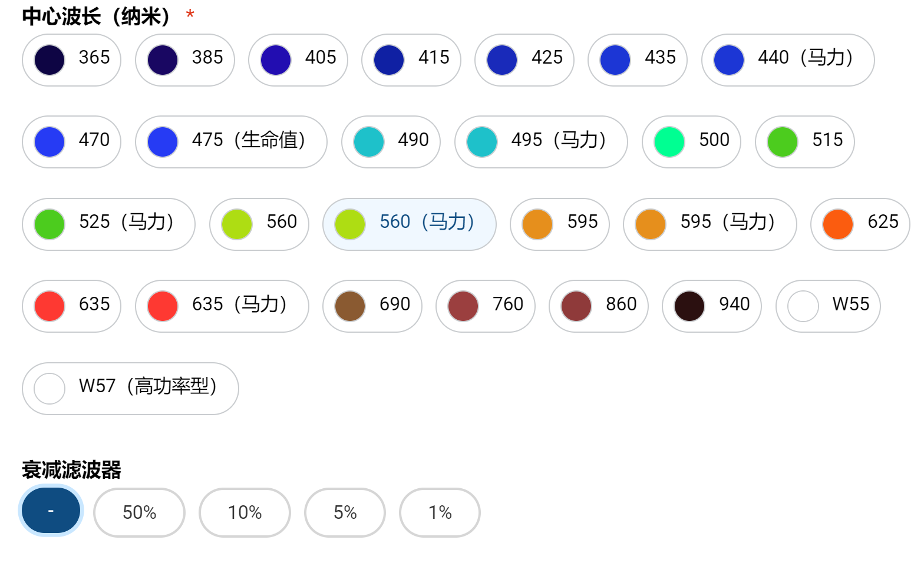Set the attenuation filter to 50%
The width and height of the screenshot is (924, 563).
[x=139, y=512]
